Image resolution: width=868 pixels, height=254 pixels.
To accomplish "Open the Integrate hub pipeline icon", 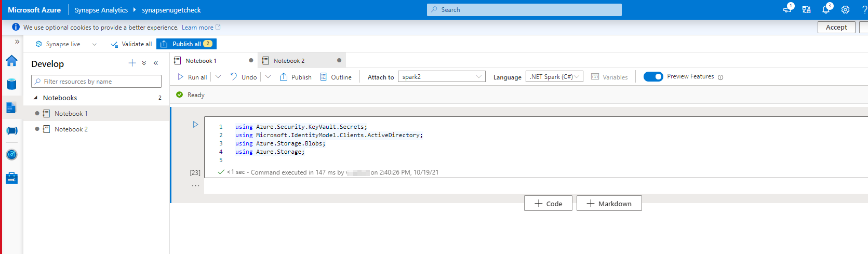I will (x=11, y=131).
